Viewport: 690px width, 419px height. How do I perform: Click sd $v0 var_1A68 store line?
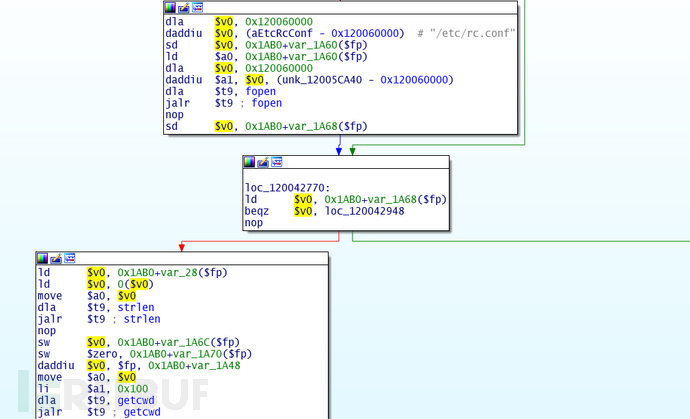coord(266,126)
